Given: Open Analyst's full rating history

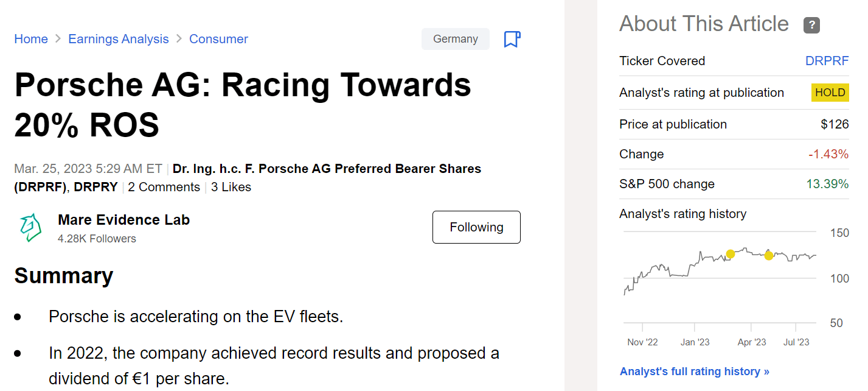Looking at the screenshot, I should point(694,371).
